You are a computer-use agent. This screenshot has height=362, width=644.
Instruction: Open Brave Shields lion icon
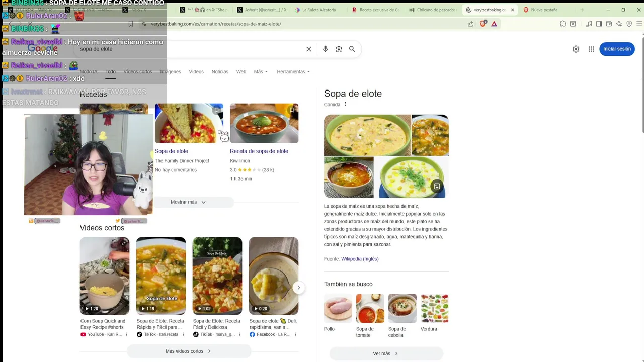coord(484,24)
